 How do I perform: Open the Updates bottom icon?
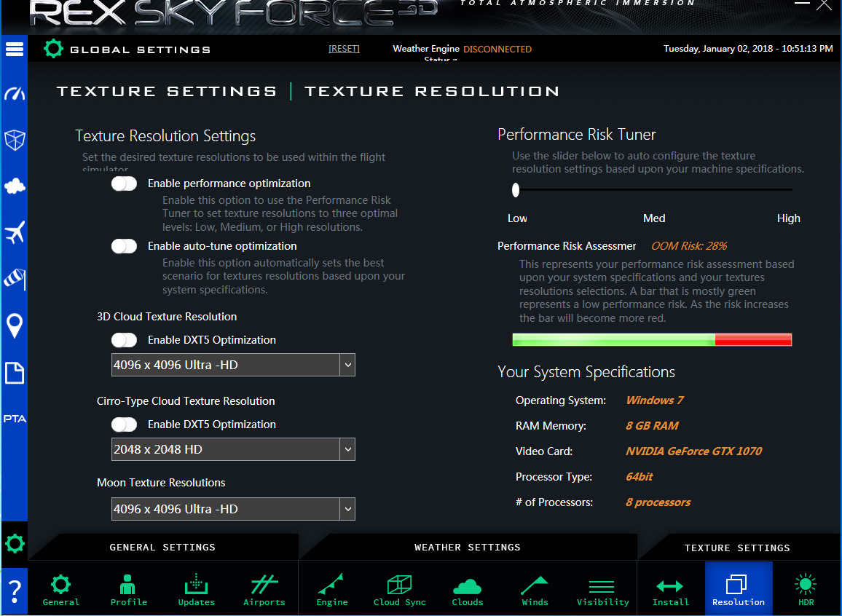(196, 591)
